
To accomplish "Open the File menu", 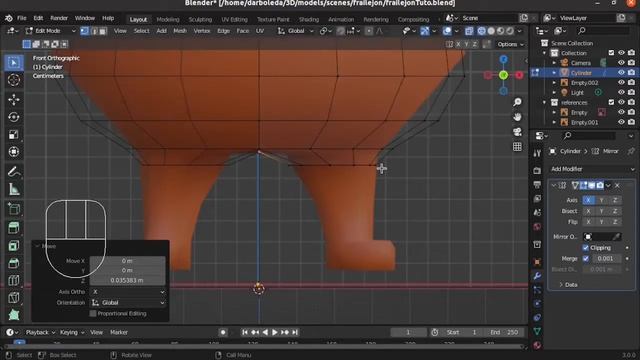I will tap(22, 18).
